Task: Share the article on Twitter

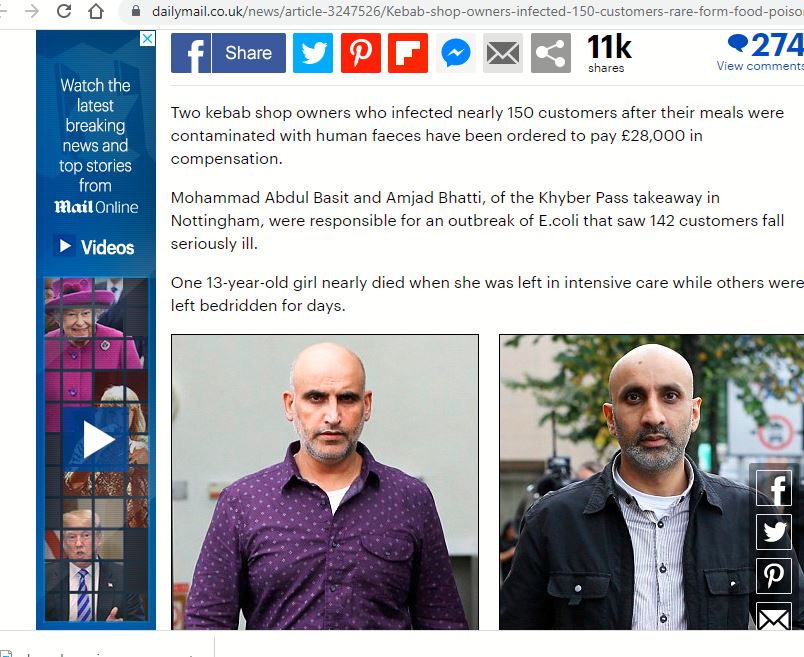Action: tap(313, 53)
